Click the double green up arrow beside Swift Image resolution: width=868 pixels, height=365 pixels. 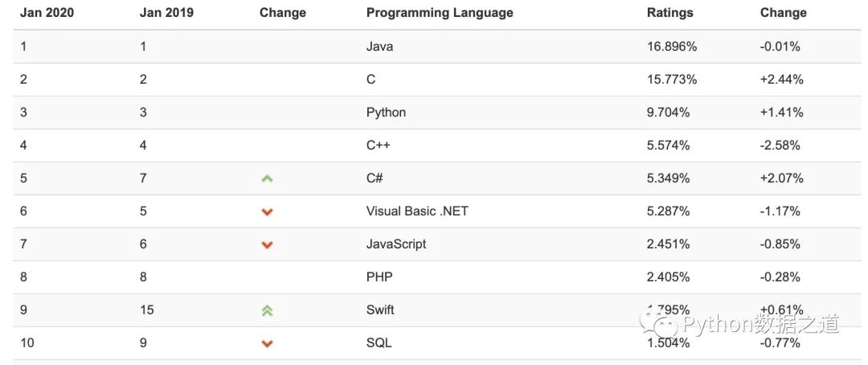268,310
